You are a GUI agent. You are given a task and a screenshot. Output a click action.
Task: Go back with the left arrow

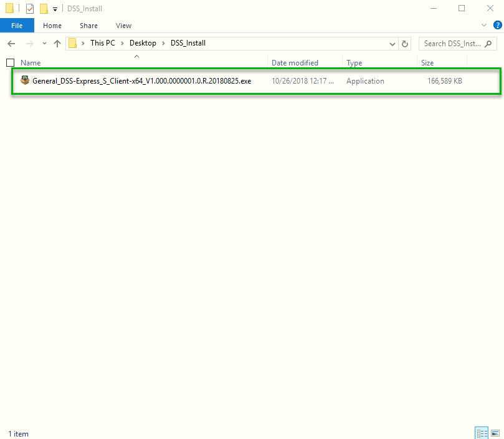11,44
